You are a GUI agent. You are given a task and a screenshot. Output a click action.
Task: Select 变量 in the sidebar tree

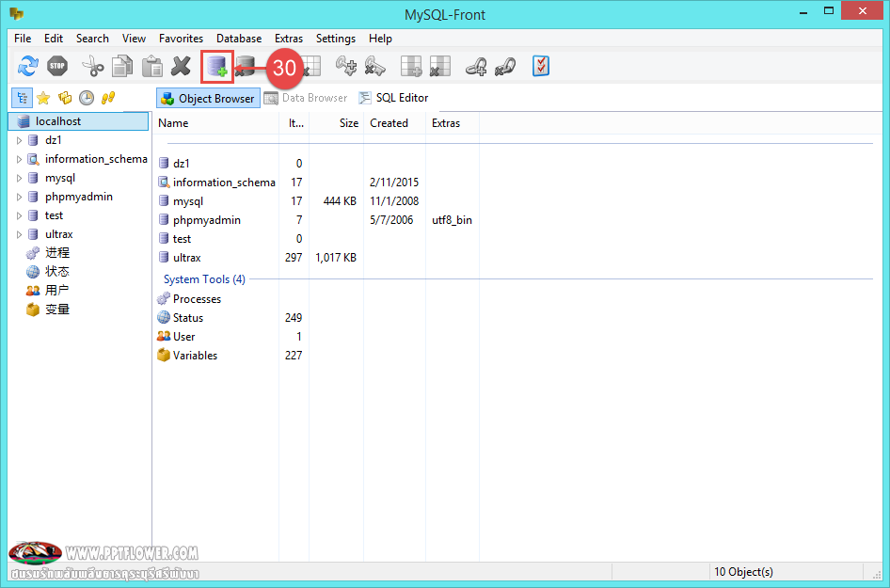(x=57, y=310)
